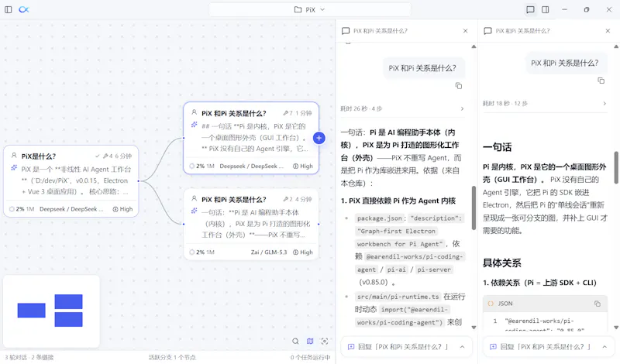Select the 1 分钟 PiX 和Pi 关系是什么? node title
Screen dimensions: 620x364
coord(234,113)
